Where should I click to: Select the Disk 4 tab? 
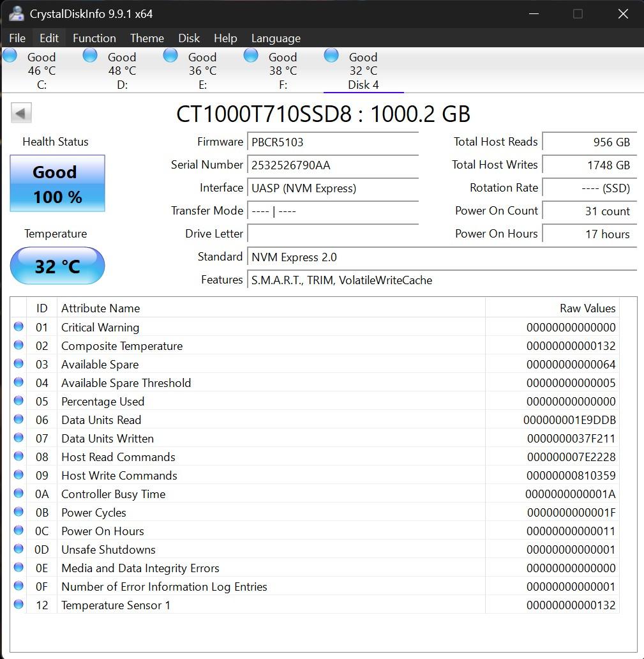click(363, 70)
